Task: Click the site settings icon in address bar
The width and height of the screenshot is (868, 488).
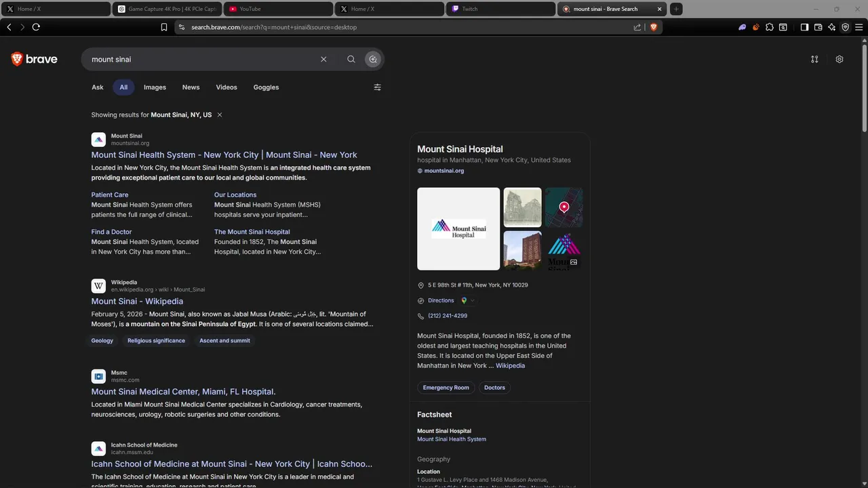Action: click(180, 27)
